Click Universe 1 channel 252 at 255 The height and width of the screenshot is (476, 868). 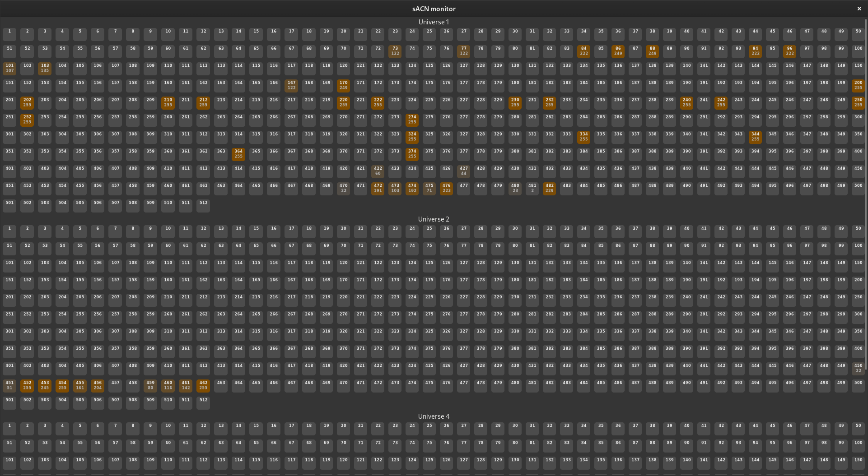pyautogui.click(x=27, y=120)
